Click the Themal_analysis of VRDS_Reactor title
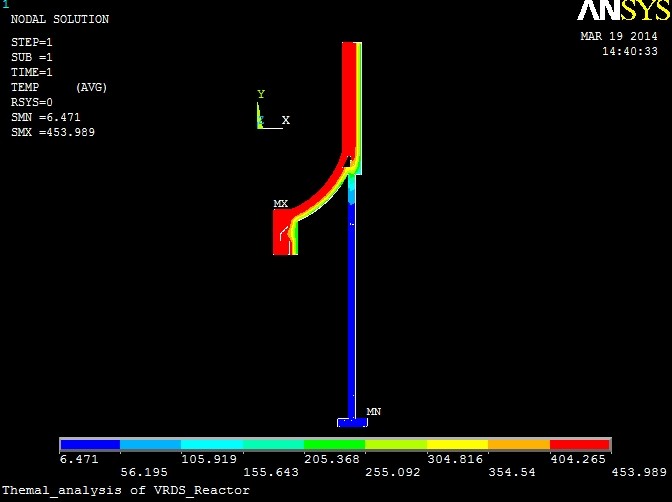Image resolution: width=672 pixels, height=502 pixels. (126, 491)
